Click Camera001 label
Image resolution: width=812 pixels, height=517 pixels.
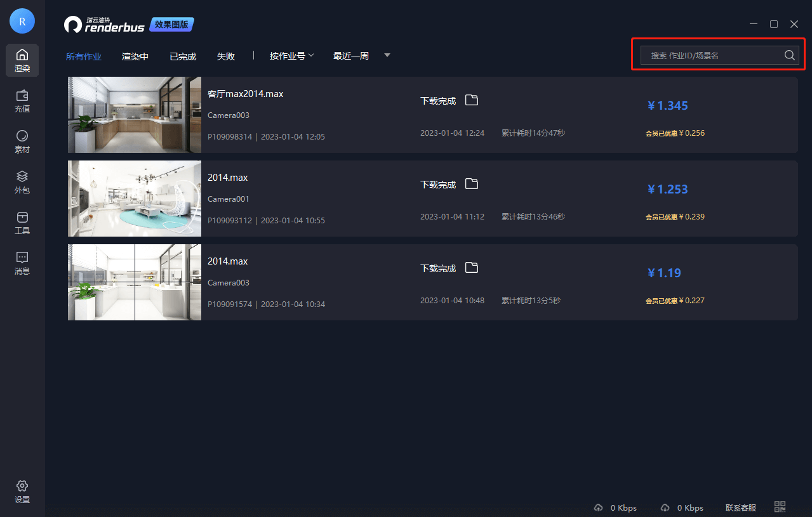tap(229, 199)
